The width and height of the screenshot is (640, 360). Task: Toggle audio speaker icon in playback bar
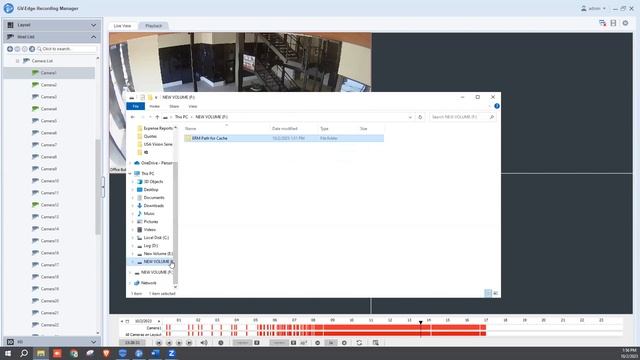click(204, 343)
